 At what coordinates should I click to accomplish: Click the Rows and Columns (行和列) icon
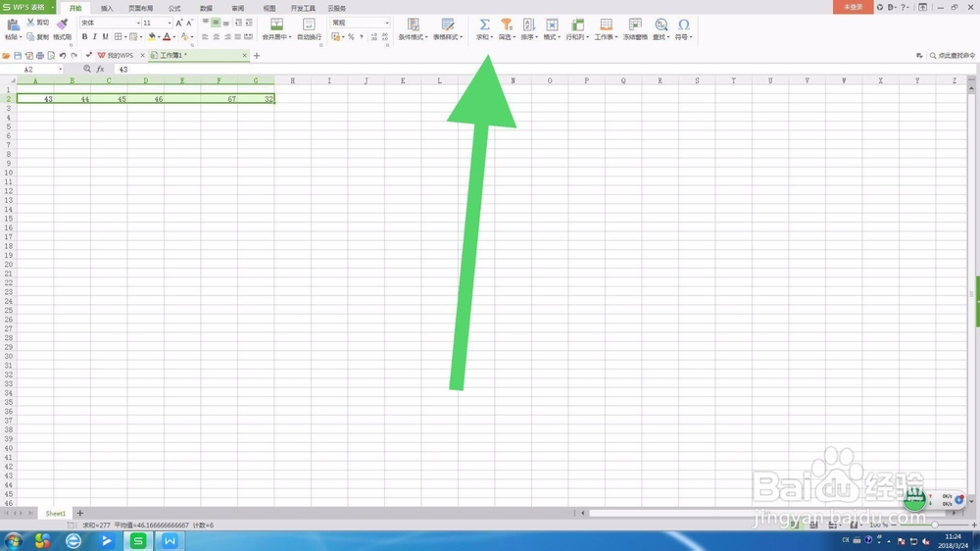pos(577,25)
